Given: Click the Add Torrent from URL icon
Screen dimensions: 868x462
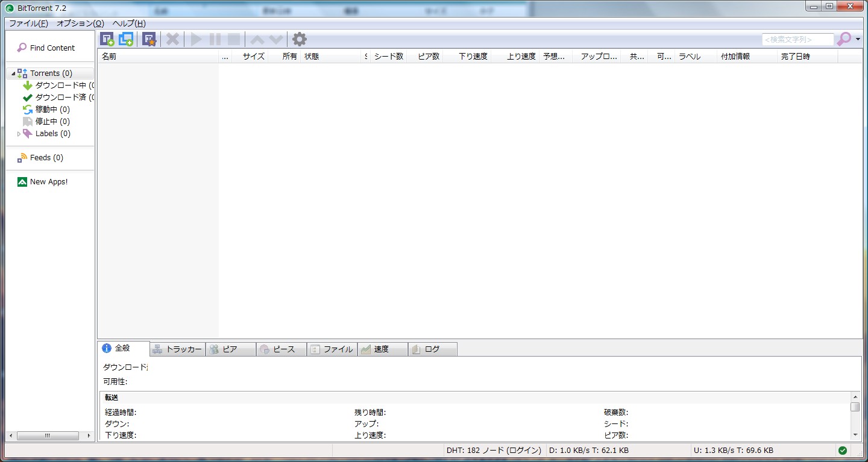Looking at the screenshot, I should (x=126, y=39).
